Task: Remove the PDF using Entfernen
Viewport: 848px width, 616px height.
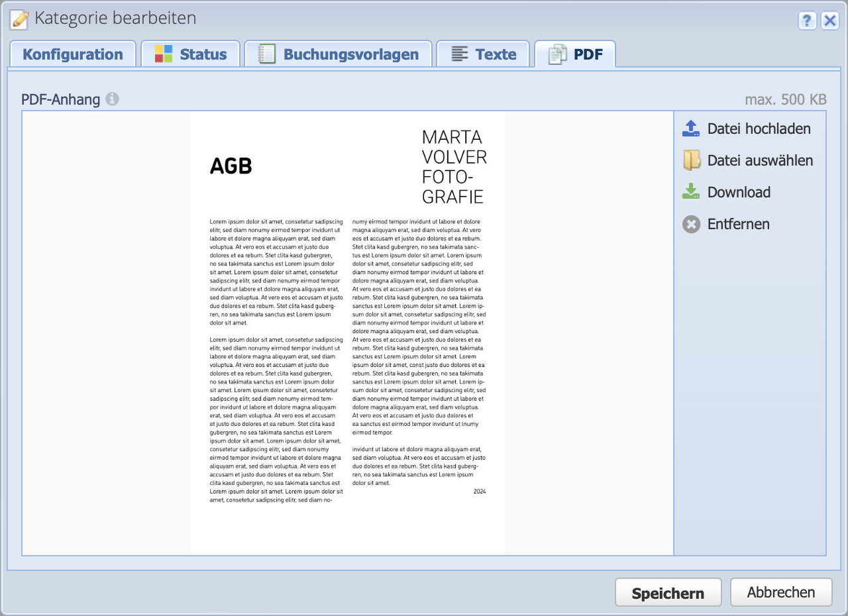Action: pyautogui.click(x=739, y=224)
